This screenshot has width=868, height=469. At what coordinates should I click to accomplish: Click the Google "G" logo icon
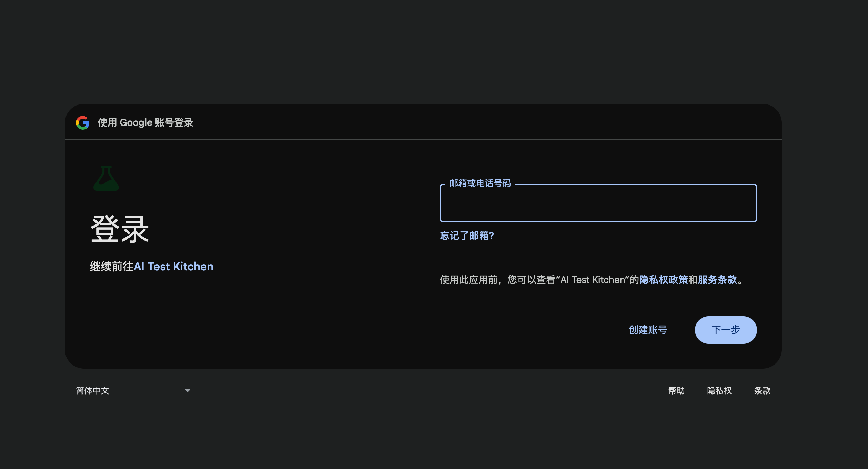click(x=83, y=123)
